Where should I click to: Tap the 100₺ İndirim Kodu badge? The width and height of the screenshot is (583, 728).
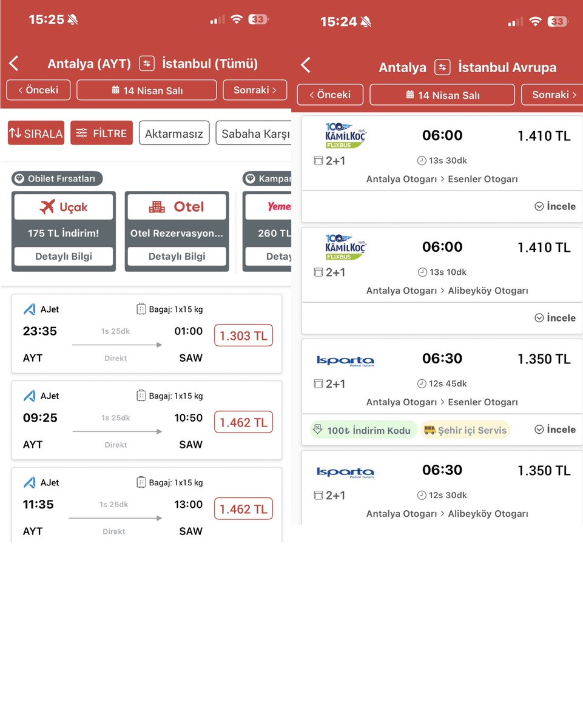point(363,430)
